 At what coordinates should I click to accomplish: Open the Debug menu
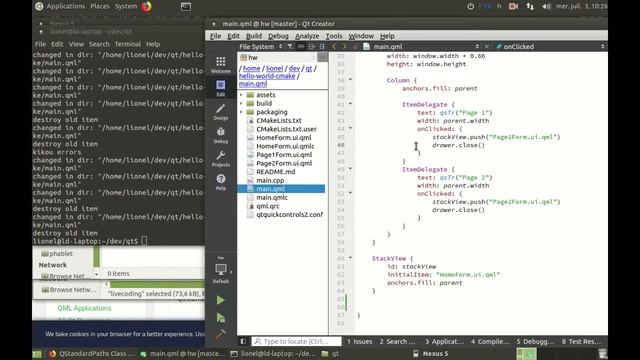[x=278, y=36]
